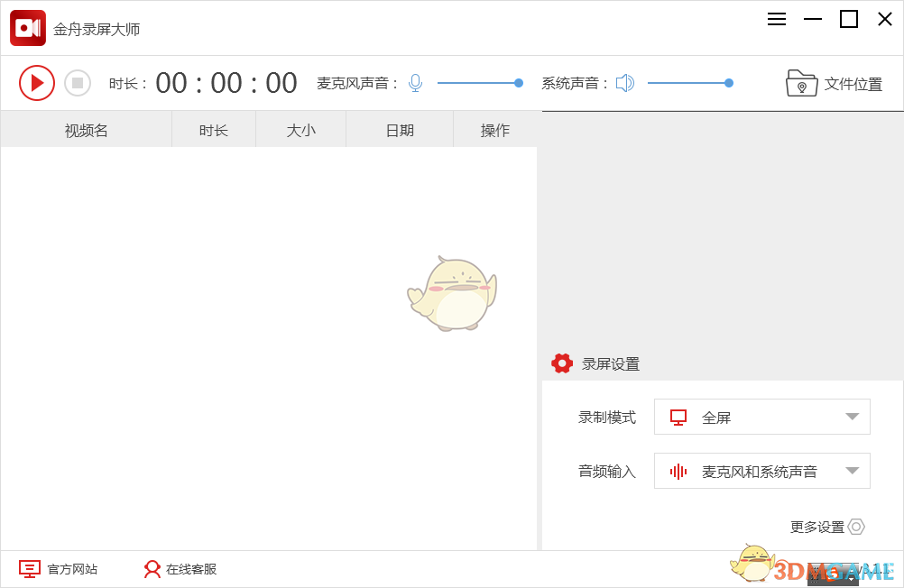Click the app logo in the title bar
904x588 pixels.
[28, 28]
